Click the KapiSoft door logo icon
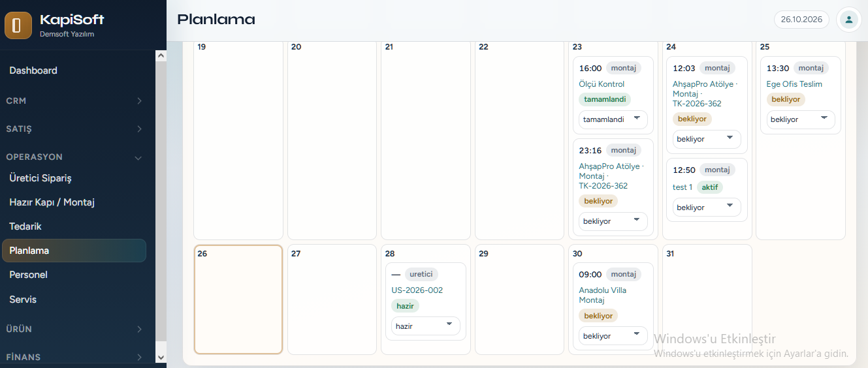 (18, 25)
